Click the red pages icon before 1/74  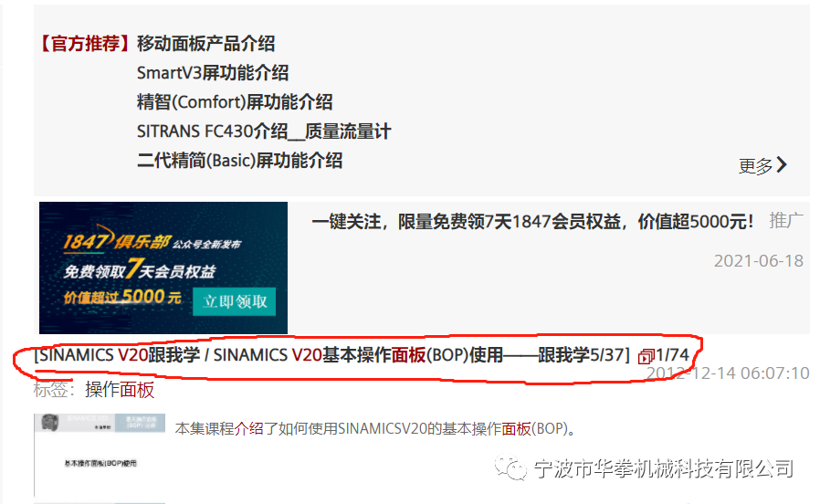[646, 357]
